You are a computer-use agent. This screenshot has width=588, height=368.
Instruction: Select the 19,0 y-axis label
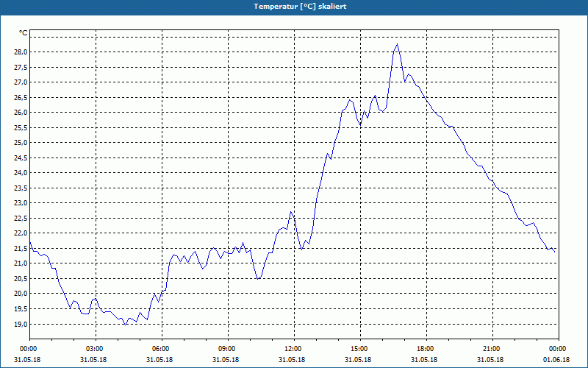[x=21, y=324]
